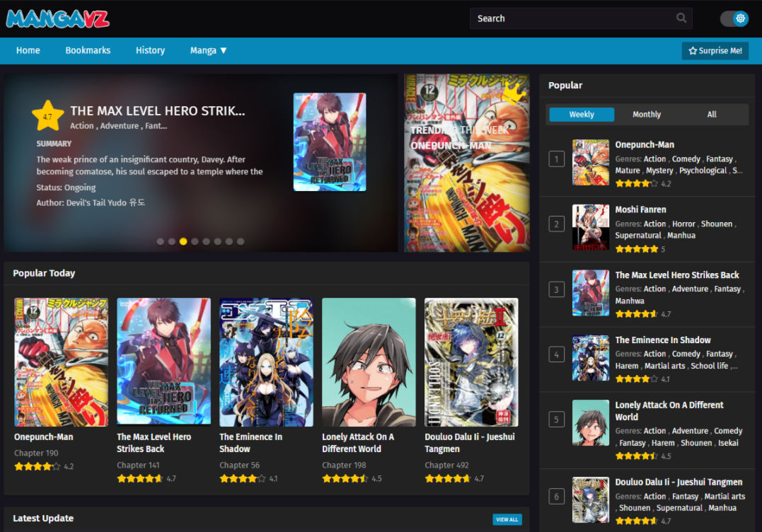Click the View All button for Latest Update
The image size is (762, 532).
tap(507, 519)
